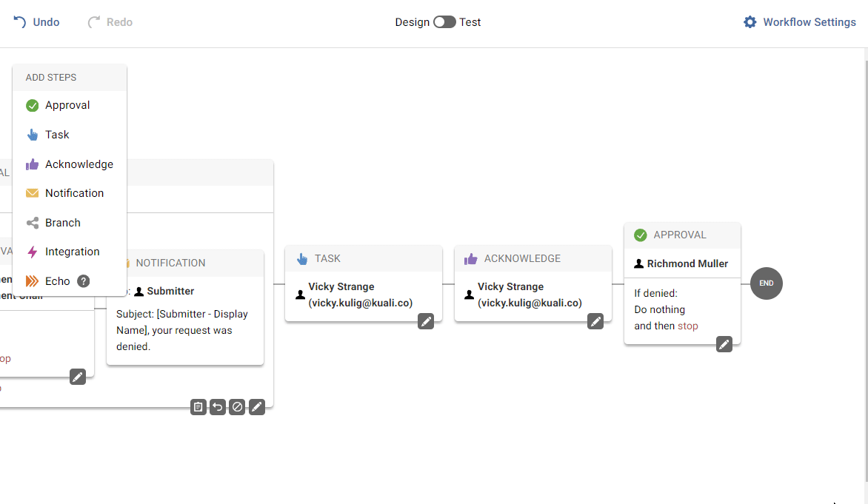Open the pencil edit icon on the Task step
The image size is (868, 504).
click(426, 321)
